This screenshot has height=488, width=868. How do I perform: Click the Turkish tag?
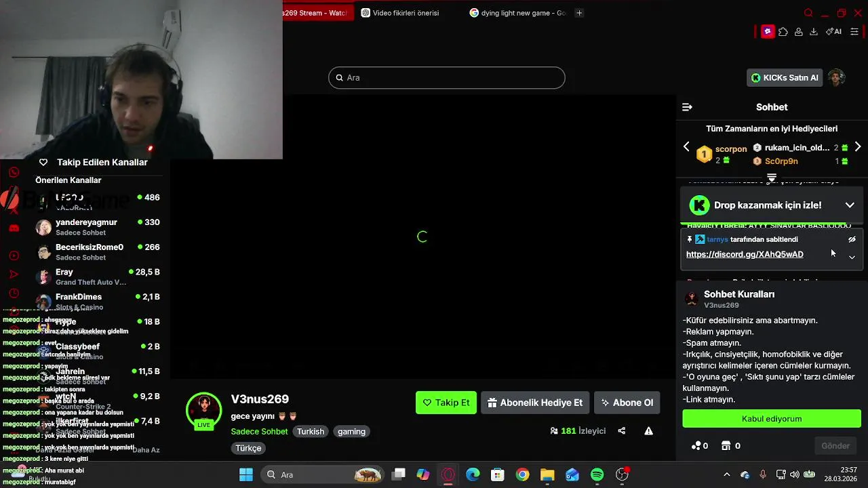point(311,431)
